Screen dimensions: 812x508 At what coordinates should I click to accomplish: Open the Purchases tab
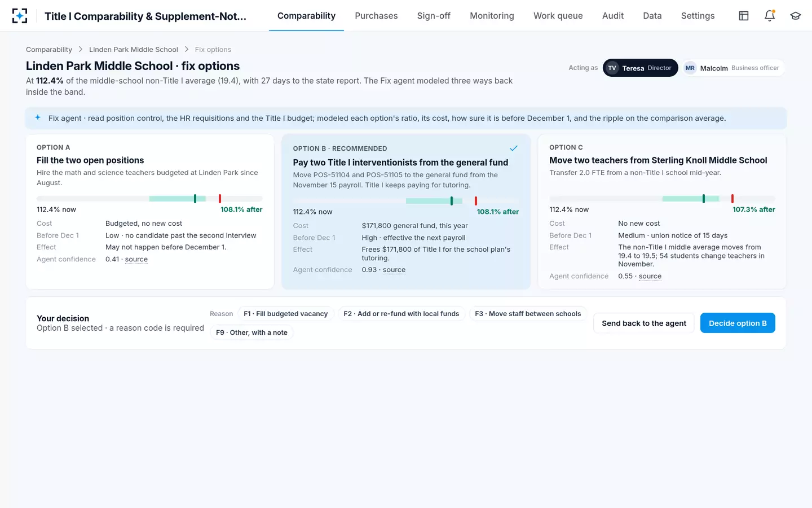(376, 16)
